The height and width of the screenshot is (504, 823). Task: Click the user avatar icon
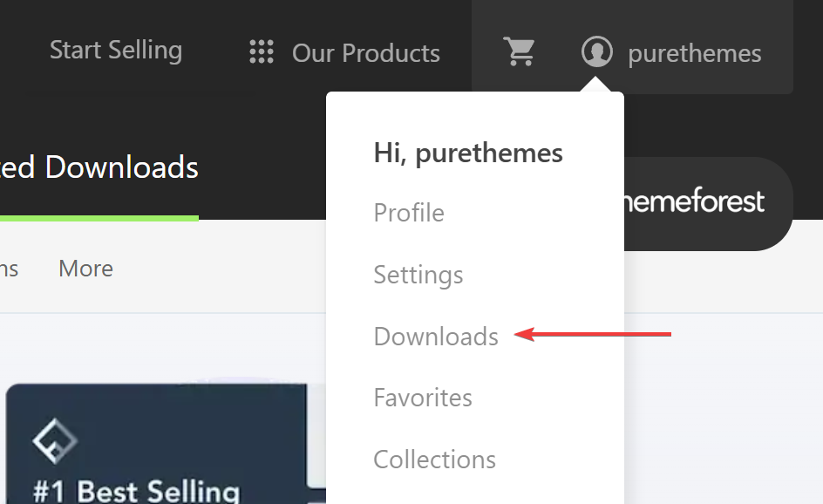tap(597, 51)
